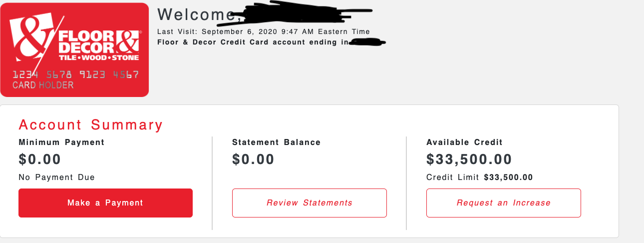Click the $33,500.00 available credit amount

point(469,159)
